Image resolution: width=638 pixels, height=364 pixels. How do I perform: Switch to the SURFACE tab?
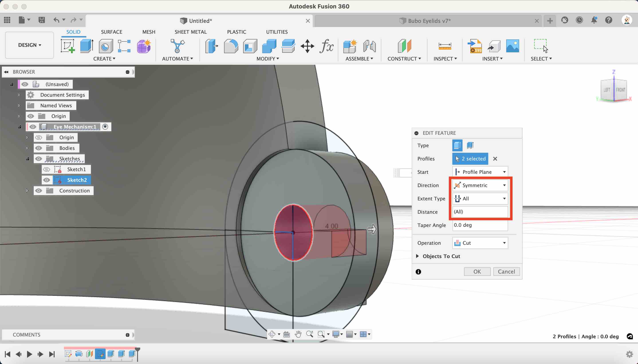(112, 32)
